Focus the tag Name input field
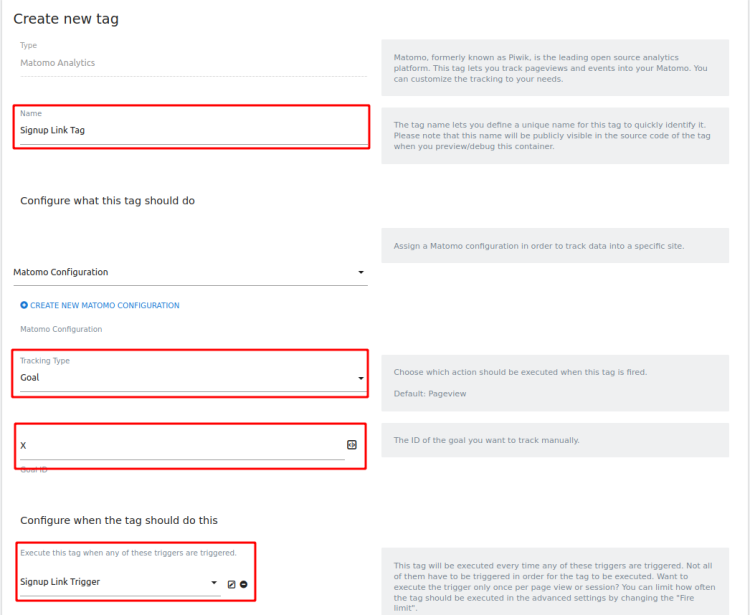Viewport: 750px width, 615px height. coord(190,130)
